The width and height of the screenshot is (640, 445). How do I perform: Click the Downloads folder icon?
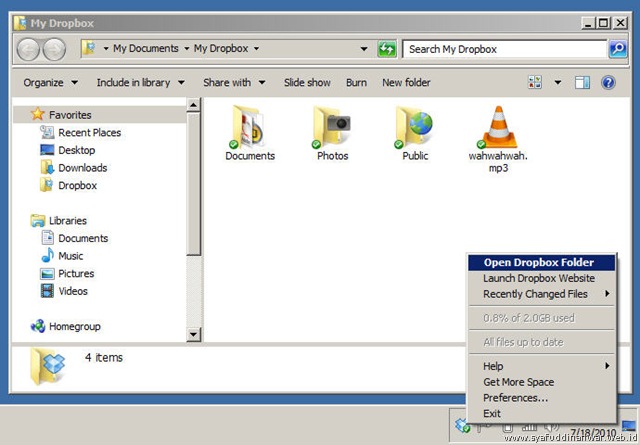[x=47, y=167]
